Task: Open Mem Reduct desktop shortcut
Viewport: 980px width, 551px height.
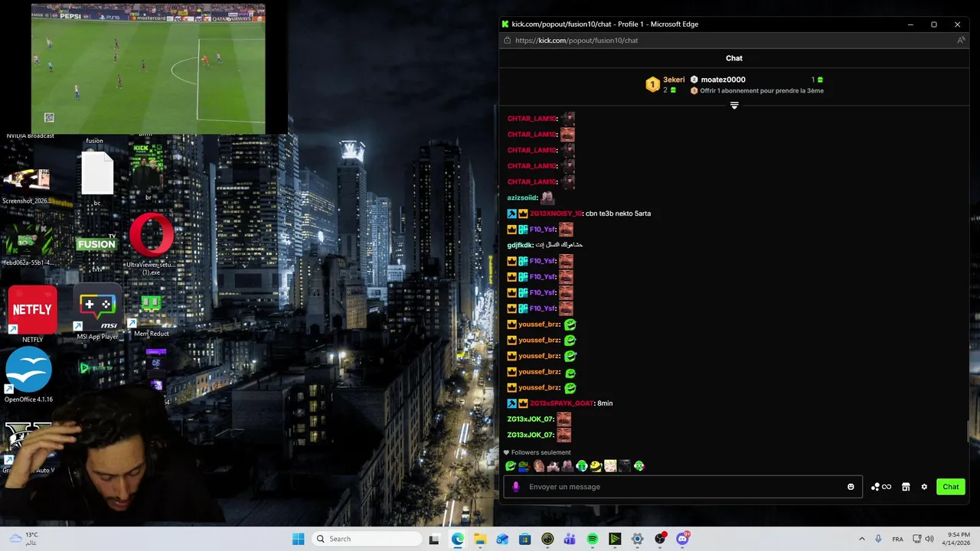Action: coord(151,316)
